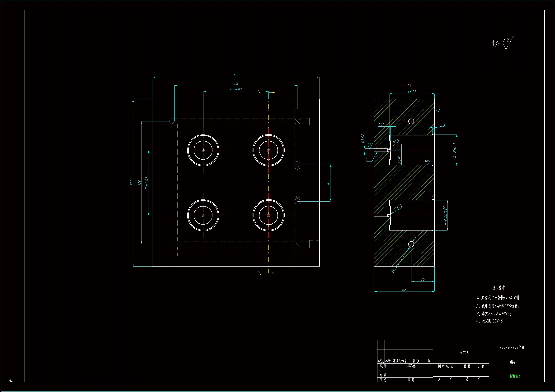Click the 40 vertical dimension text
This screenshot has width=555, height=392.
coord(328,183)
